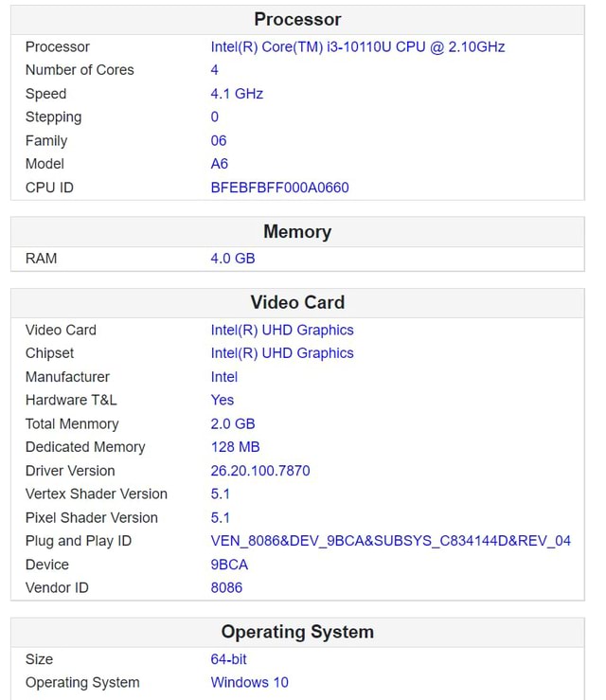Click the Model value A6
The image size is (606, 700).
219,164
